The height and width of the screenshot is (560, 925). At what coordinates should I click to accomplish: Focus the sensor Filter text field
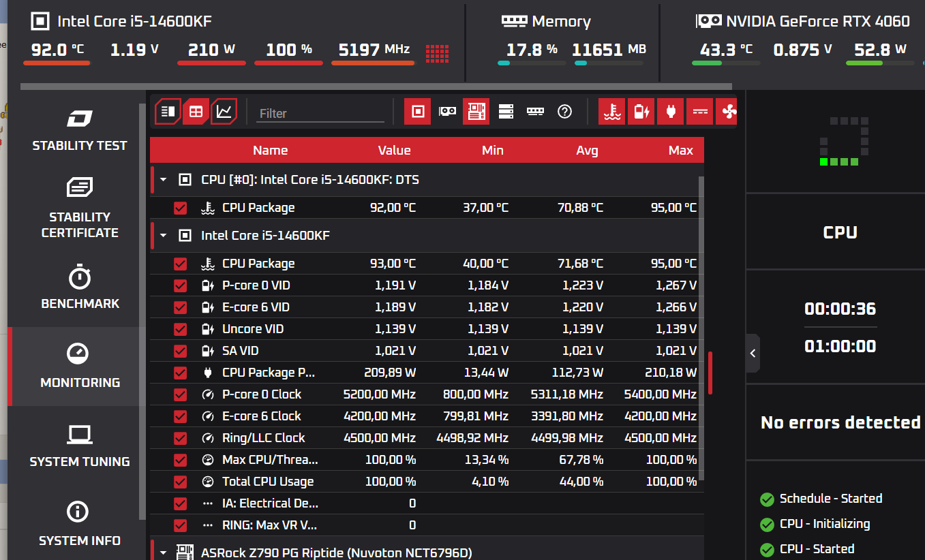320,113
